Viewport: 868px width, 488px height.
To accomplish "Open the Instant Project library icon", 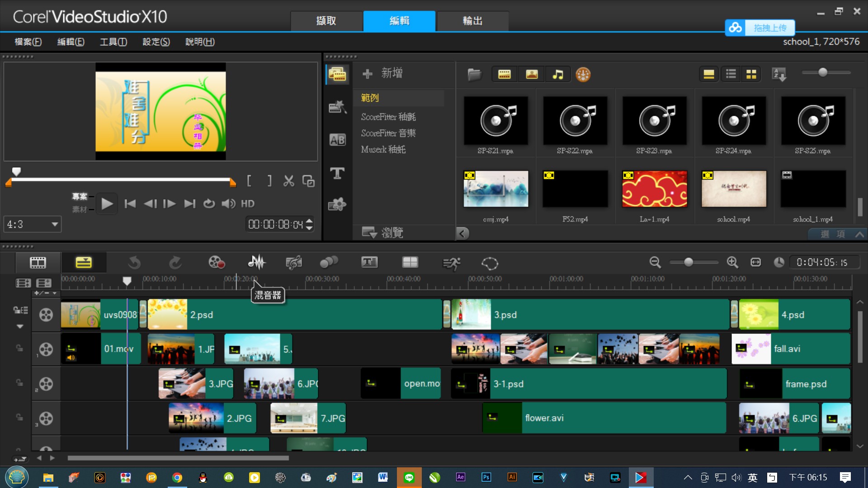I will coord(337,107).
